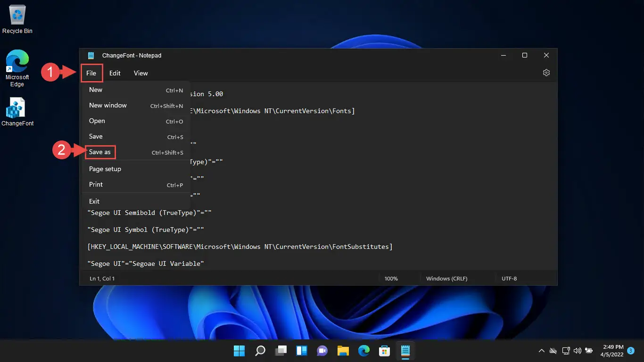This screenshot has width=644, height=362.
Task: Launch Edge browser from taskbar
Action: 363,351
